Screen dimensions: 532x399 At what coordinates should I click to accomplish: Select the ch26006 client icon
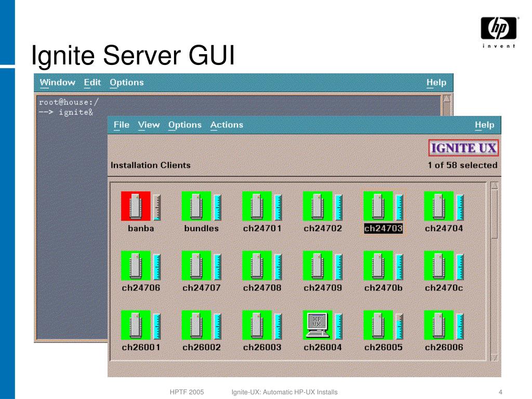[x=439, y=325]
